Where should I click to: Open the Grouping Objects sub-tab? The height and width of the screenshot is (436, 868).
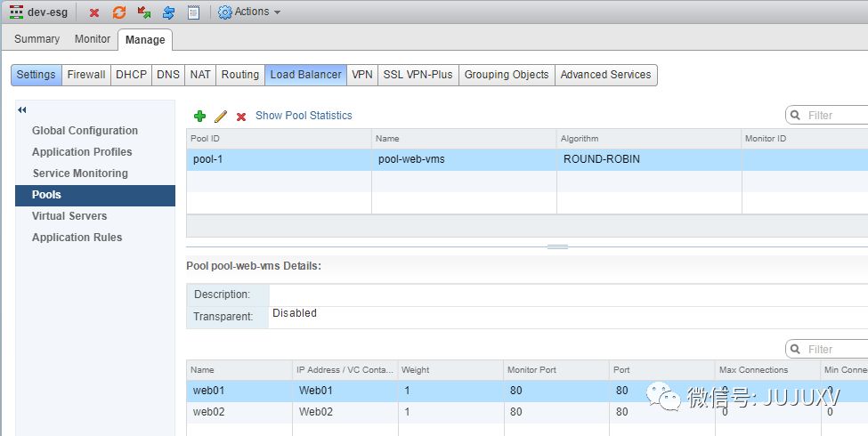(507, 75)
